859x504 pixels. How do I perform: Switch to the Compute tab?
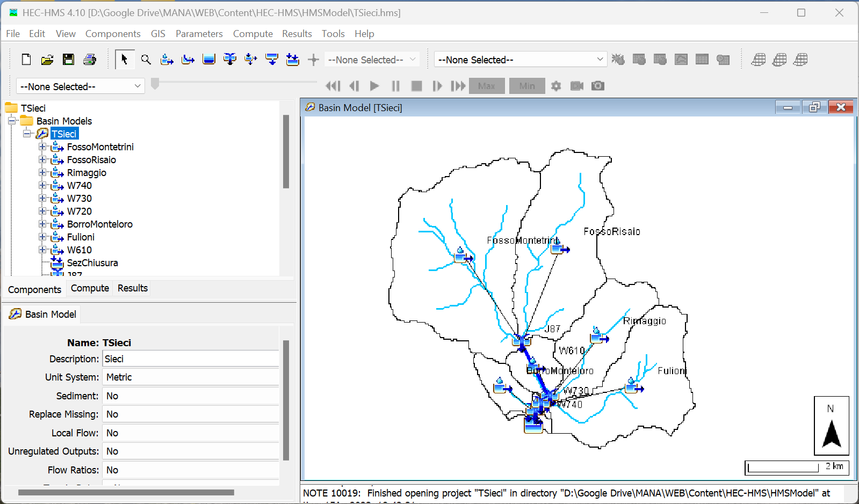pos(90,288)
